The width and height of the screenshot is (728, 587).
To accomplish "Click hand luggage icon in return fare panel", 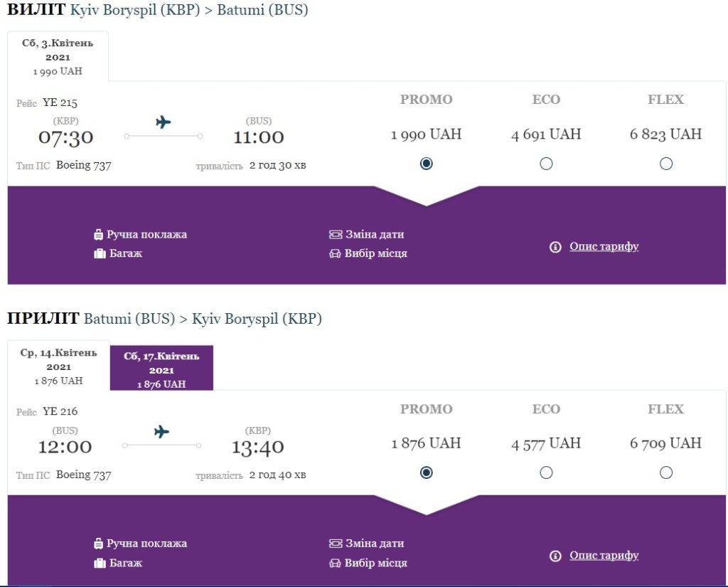I will pyautogui.click(x=99, y=544).
